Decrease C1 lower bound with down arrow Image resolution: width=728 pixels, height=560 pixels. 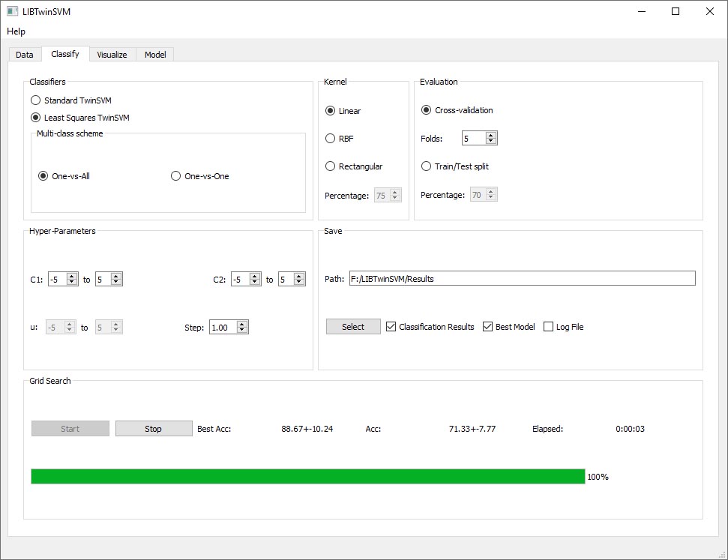click(x=71, y=282)
